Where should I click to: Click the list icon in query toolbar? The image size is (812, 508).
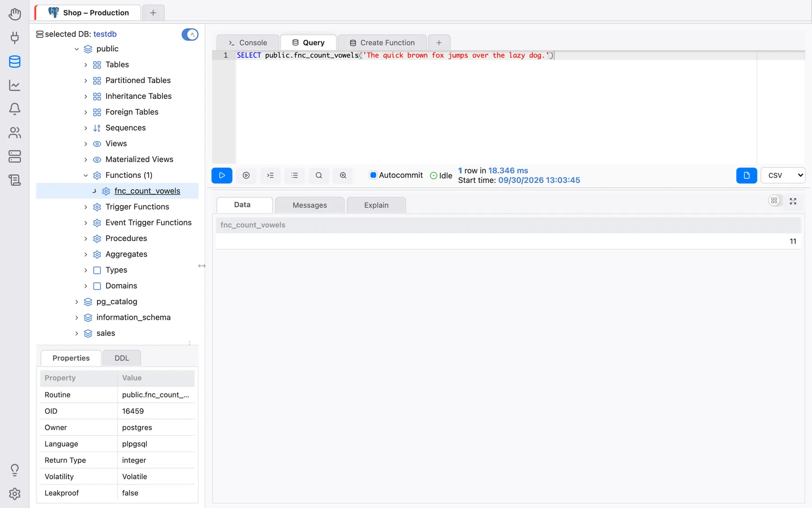click(295, 175)
